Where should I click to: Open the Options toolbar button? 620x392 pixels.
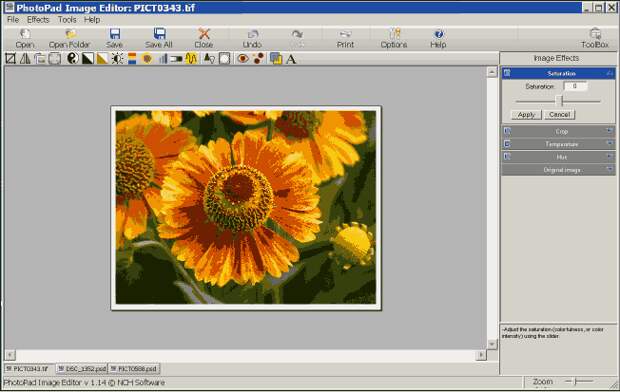[x=394, y=38]
